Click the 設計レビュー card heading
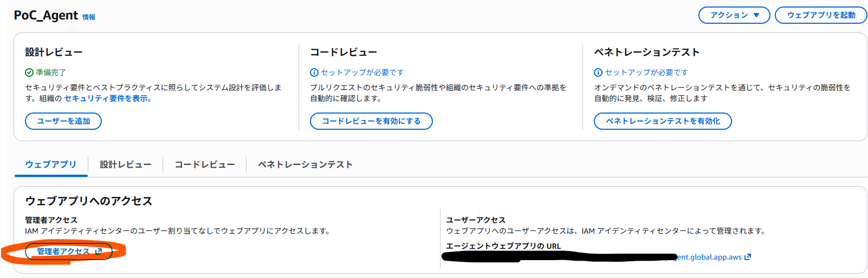The height and width of the screenshot is (278, 868). click(54, 52)
